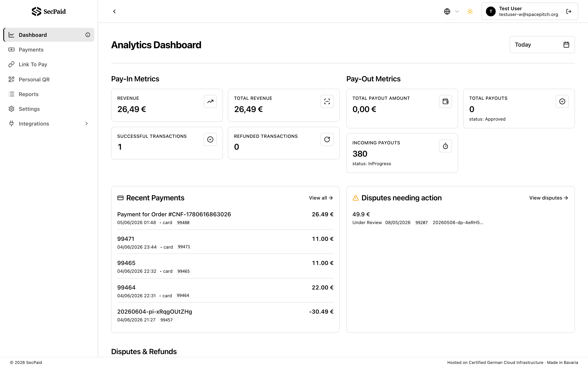The width and height of the screenshot is (588, 368).
Task: Open Reports in sidebar
Action: click(49, 94)
